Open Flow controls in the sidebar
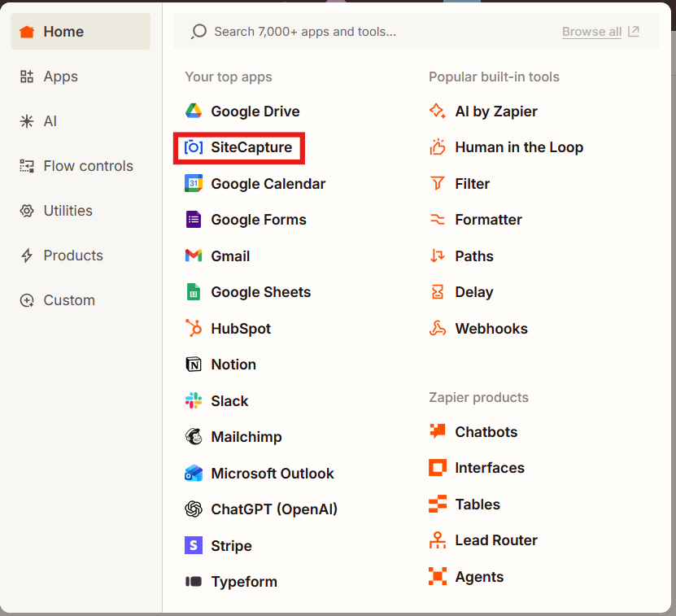This screenshot has height=616, width=676. click(x=88, y=166)
